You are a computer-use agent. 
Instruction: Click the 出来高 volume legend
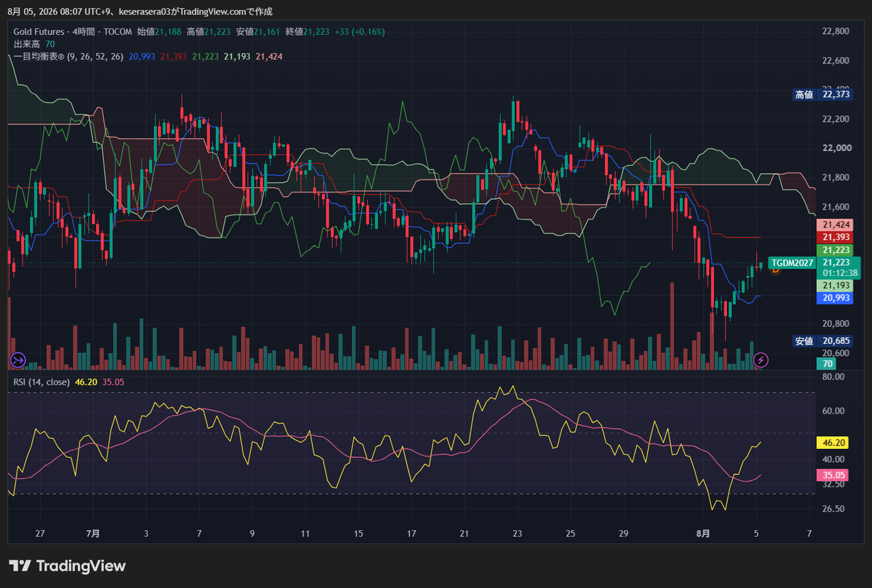point(34,44)
